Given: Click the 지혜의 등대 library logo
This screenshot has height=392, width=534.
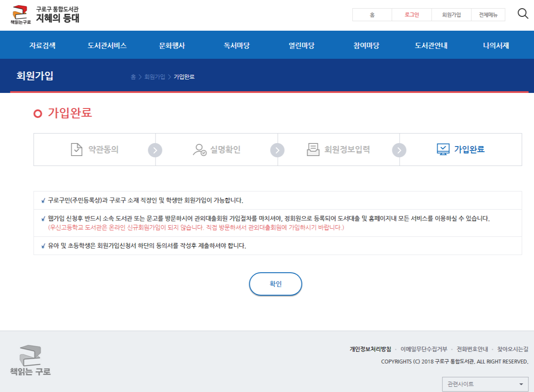Looking at the screenshot, I should (x=45, y=15).
